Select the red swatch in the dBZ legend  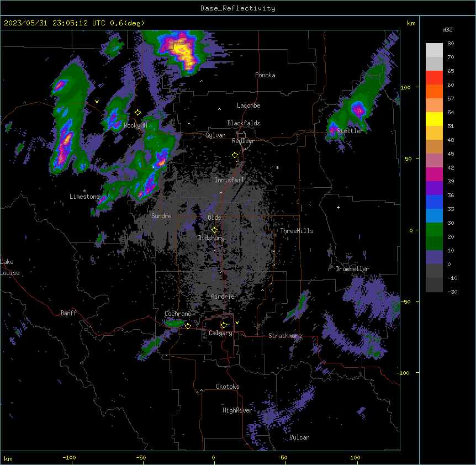pyautogui.click(x=434, y=78)
